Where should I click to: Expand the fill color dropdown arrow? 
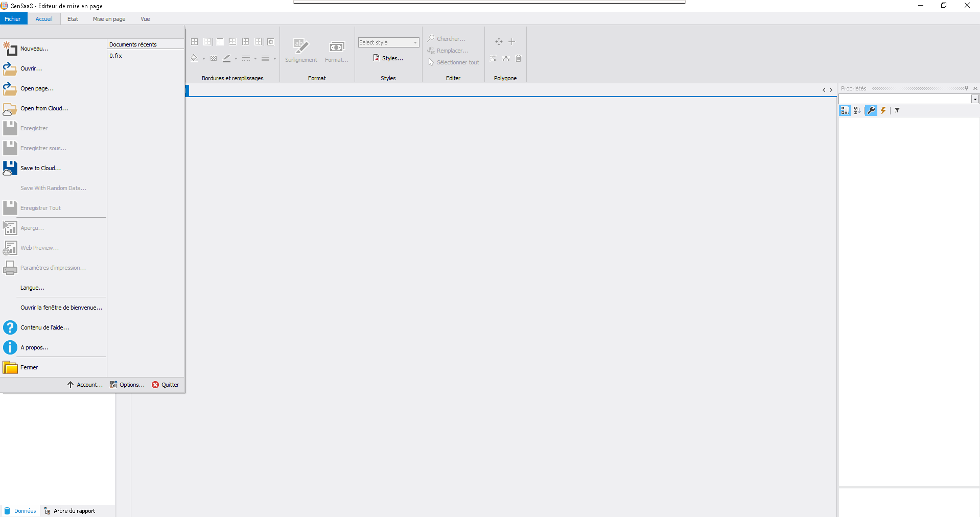(x=204, y=59)
